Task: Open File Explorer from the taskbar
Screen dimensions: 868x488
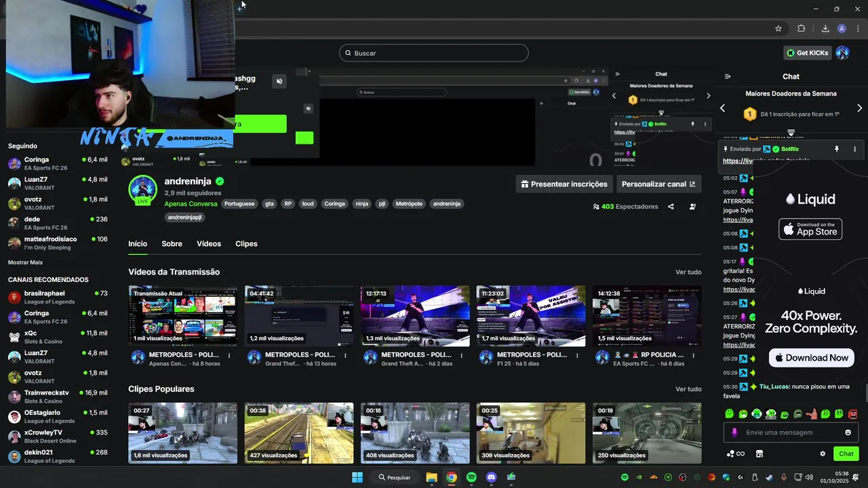Action: 431,477
